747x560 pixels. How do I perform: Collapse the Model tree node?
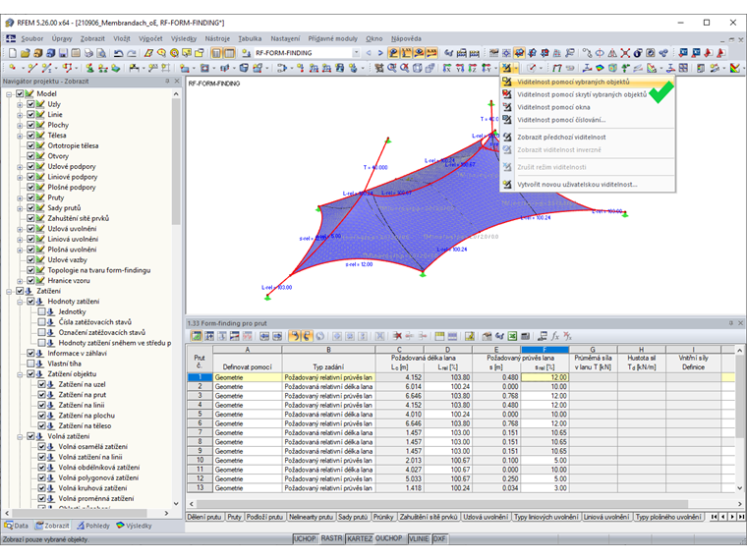coord(9,93)
